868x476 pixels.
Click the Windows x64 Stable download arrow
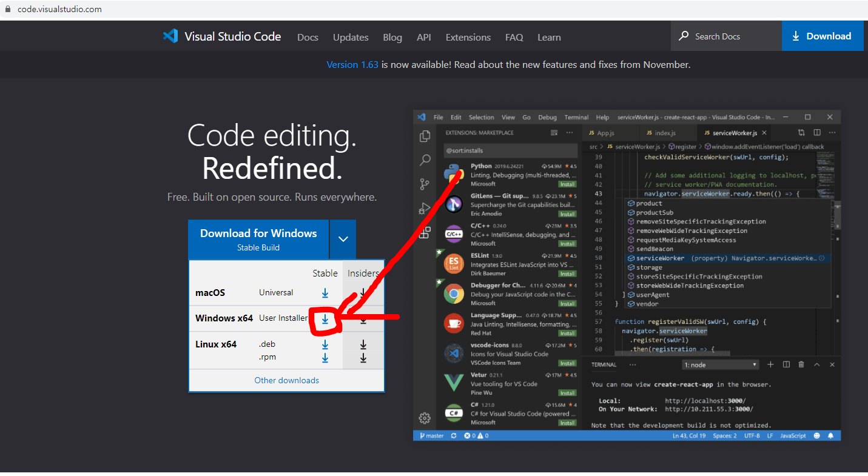tap(325, 318)
